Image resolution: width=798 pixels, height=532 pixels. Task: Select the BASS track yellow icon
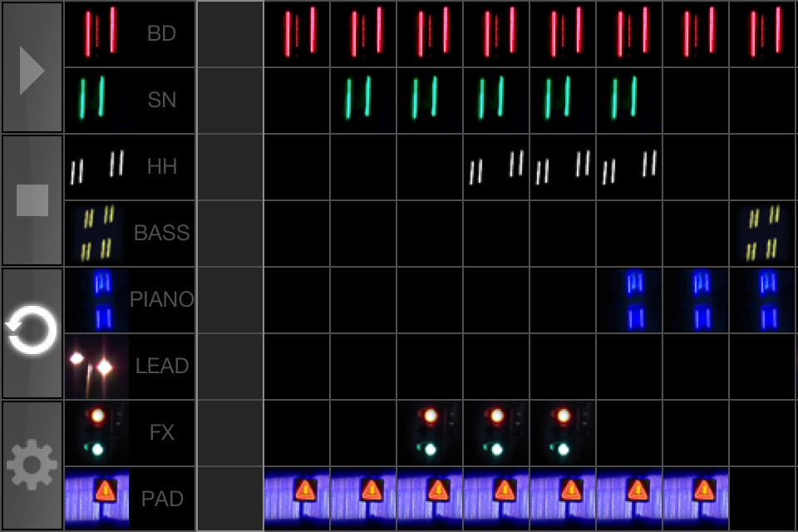[x=97, y=233]
